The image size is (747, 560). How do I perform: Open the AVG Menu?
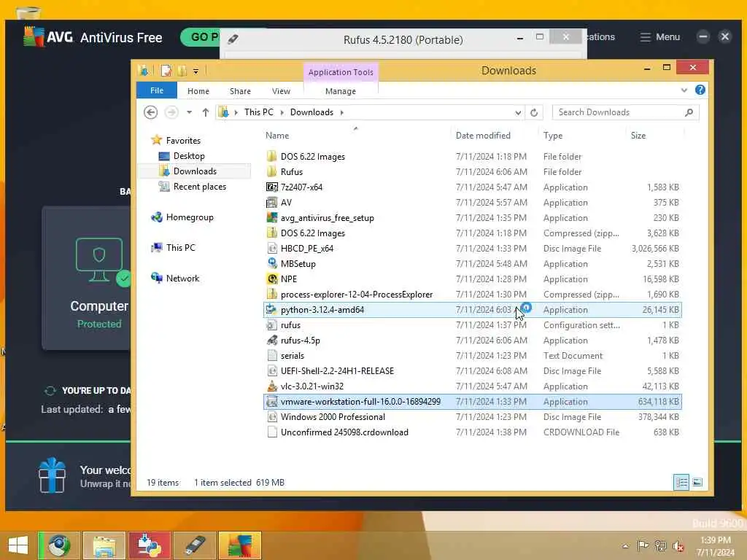[659, 37]
